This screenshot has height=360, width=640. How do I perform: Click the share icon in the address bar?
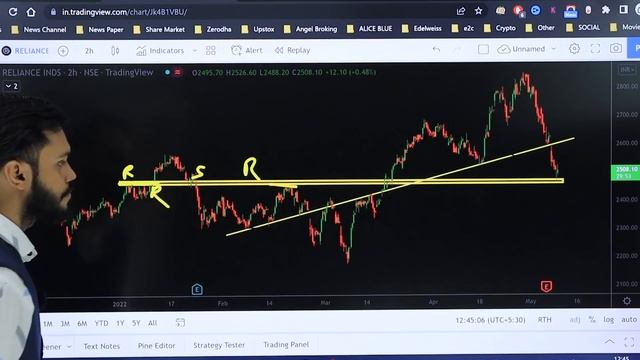tap(461, 11)
